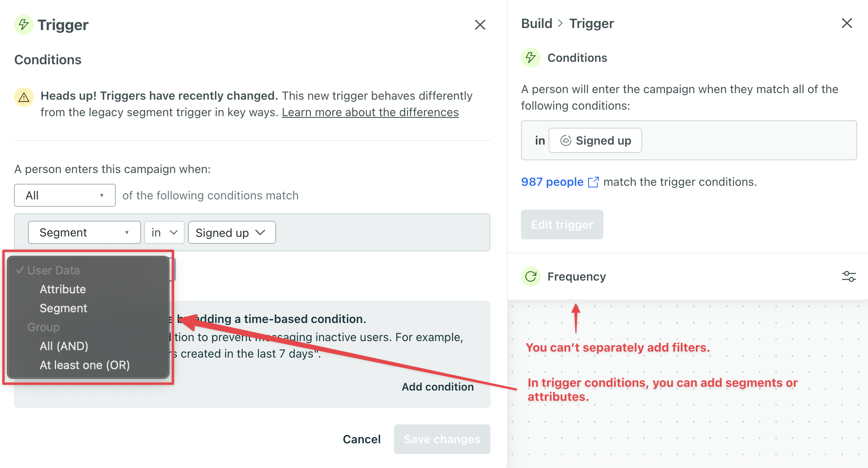This screenshot has height=468, width=868.
Task: Open the Segment condition type dropdown
Action: [x=84, y=232]
